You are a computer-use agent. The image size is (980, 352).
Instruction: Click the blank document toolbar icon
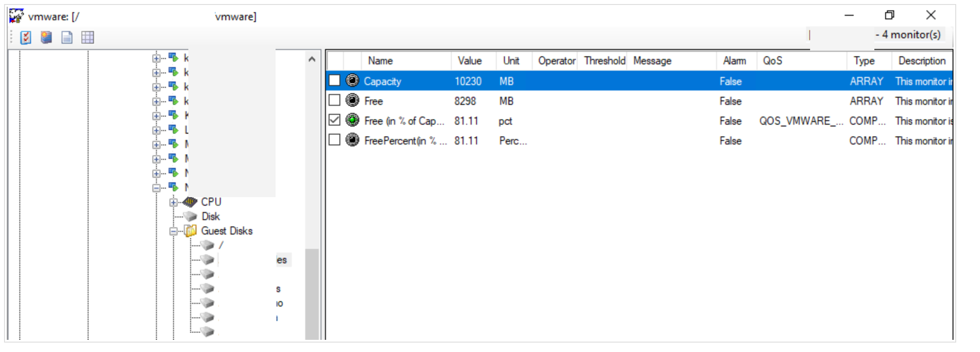tap(67, 37)
